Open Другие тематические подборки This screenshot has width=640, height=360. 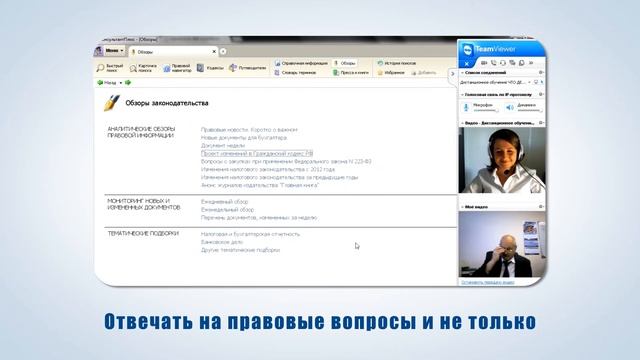pos(240,250)
